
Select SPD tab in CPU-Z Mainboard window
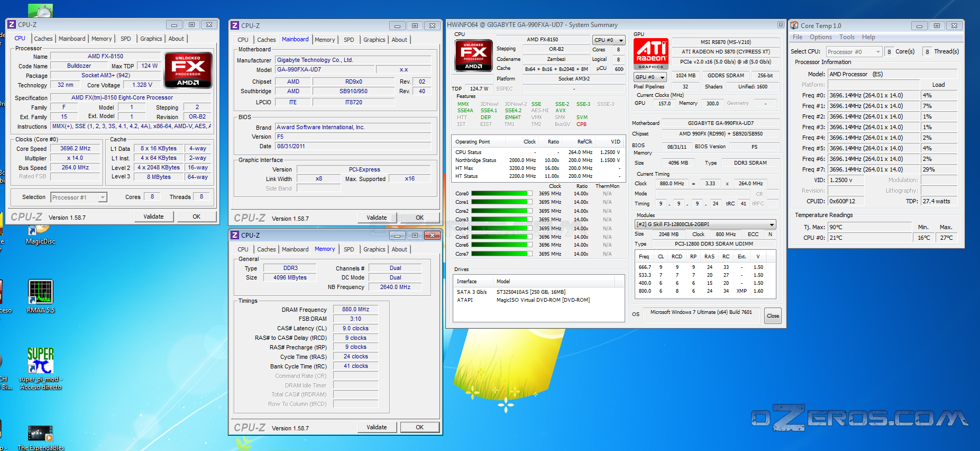coord(349,40)
